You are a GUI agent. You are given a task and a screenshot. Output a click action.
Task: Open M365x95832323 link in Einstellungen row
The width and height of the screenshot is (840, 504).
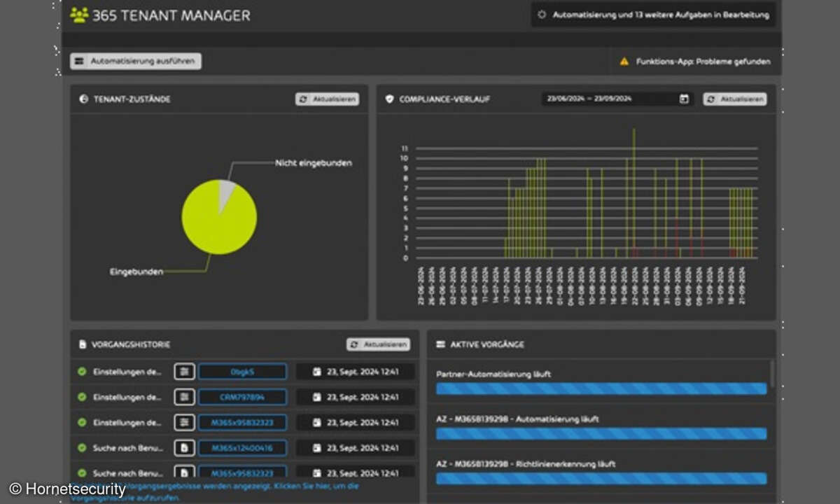(x=242, y=422)
